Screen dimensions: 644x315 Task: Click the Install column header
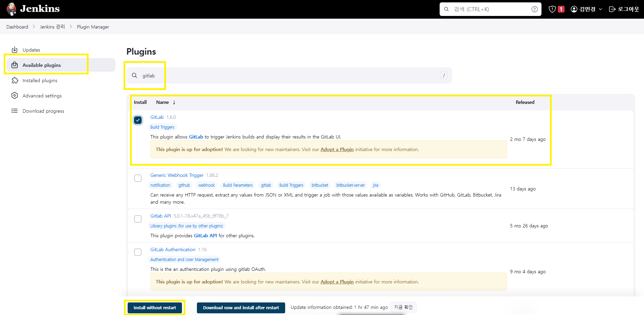click(140, 102)
